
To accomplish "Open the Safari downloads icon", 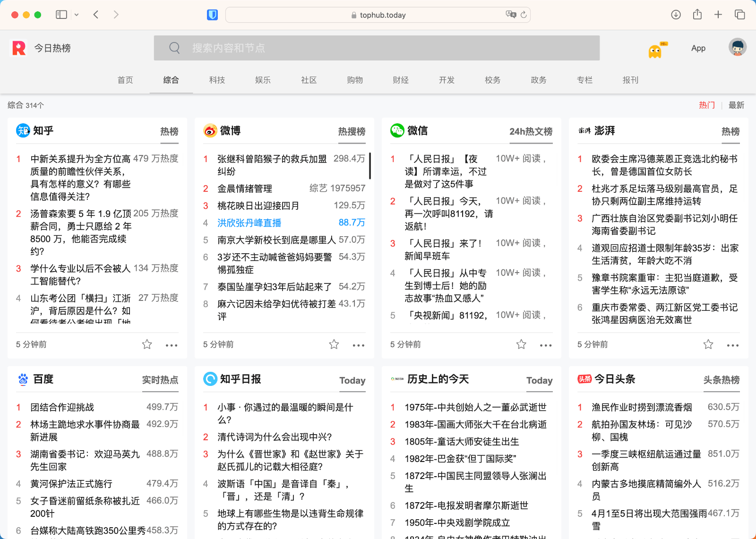I will click(x=676, y=15).
